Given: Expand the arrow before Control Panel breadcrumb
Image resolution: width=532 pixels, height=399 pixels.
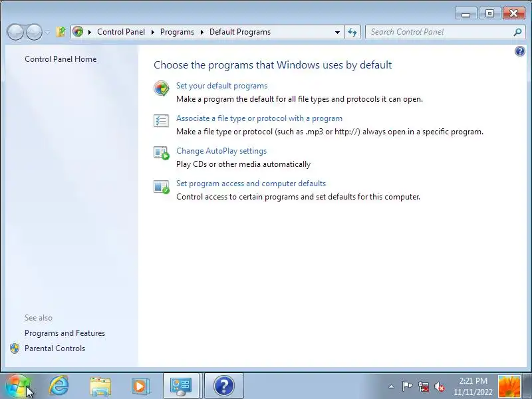Looking at the screenshot, I should 89,32.
